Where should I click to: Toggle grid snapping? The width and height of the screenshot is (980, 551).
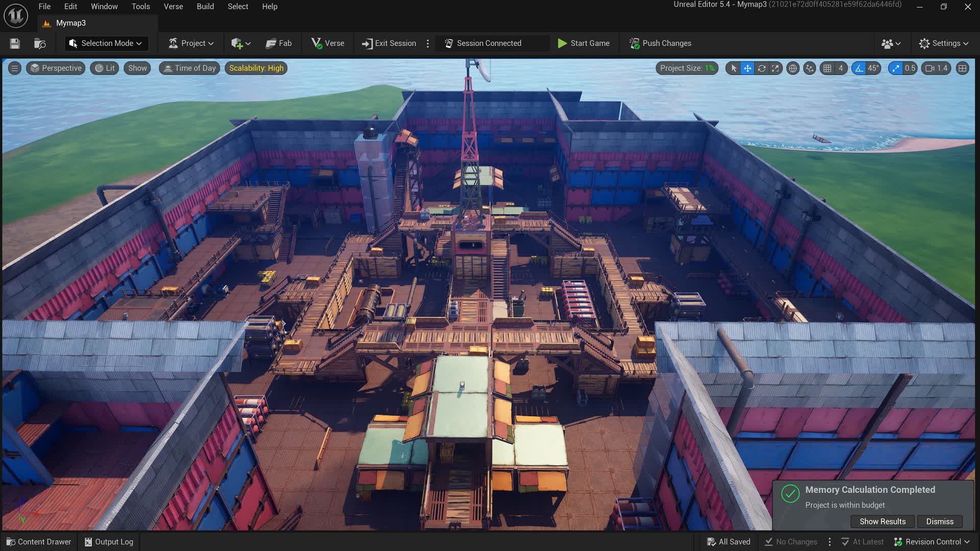pos(827,68)
